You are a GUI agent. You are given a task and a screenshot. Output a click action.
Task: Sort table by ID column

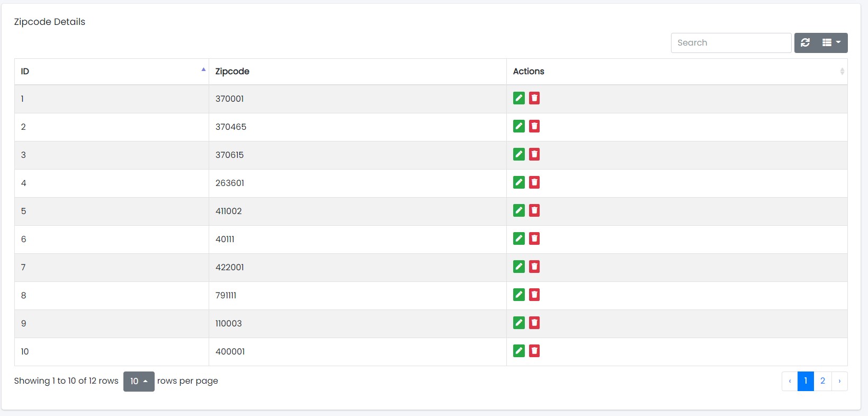pos(111,72)
